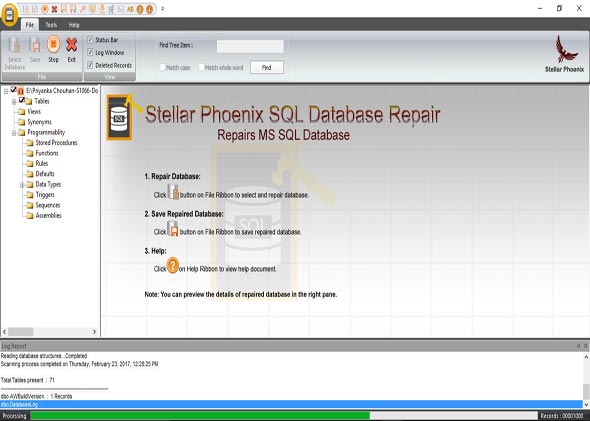Uncheck the root database node checkbox
Screen dimensions: 590x421
pyautogui.click(x=14, y=90)
